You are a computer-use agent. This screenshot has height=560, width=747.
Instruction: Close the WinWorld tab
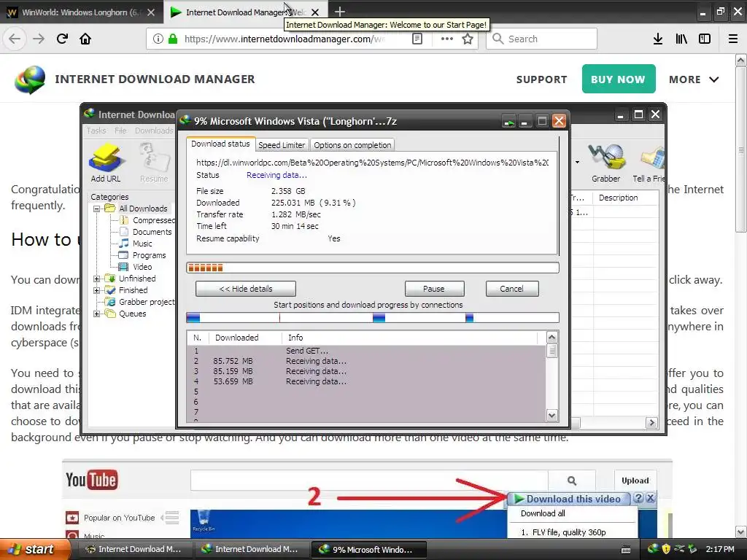[x=151, y=12]
